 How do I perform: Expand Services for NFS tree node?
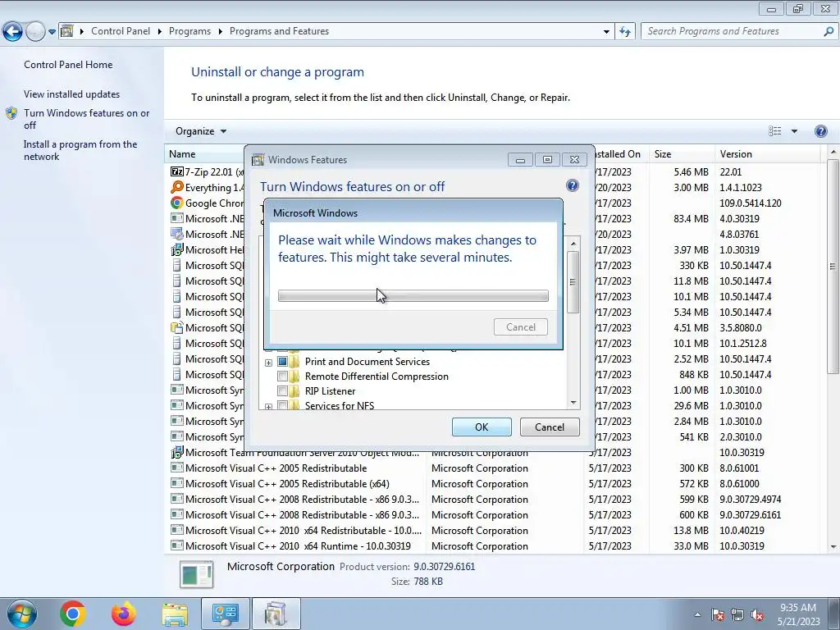tap(268, 407)
